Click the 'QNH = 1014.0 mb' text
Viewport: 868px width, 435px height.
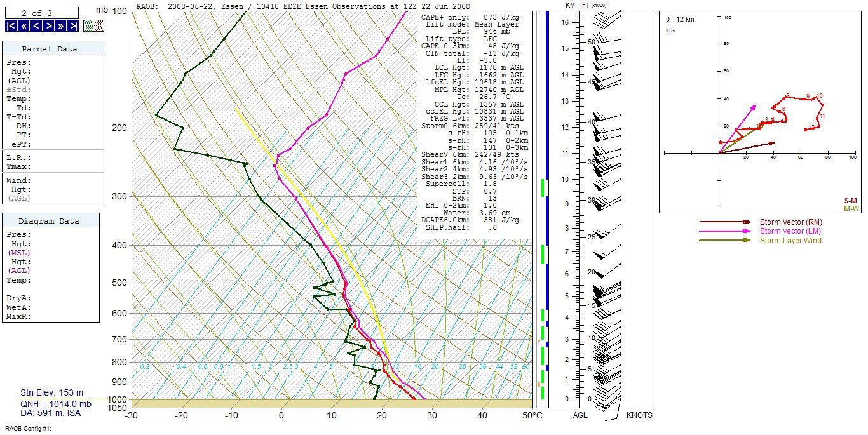(56, 404)
